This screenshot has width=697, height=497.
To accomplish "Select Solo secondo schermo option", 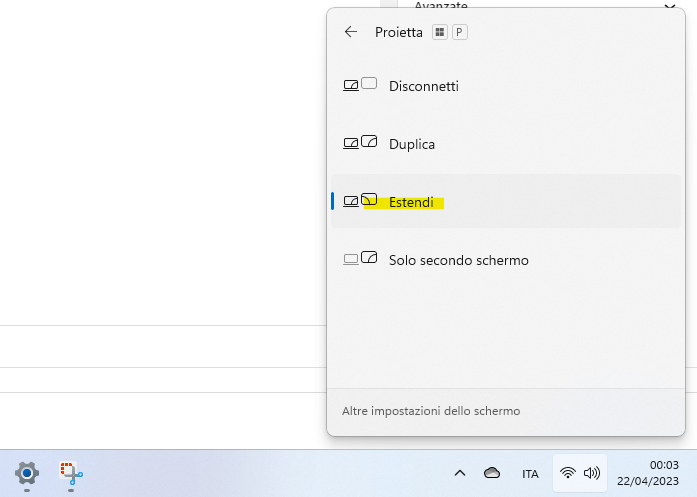I will point(458,260).
